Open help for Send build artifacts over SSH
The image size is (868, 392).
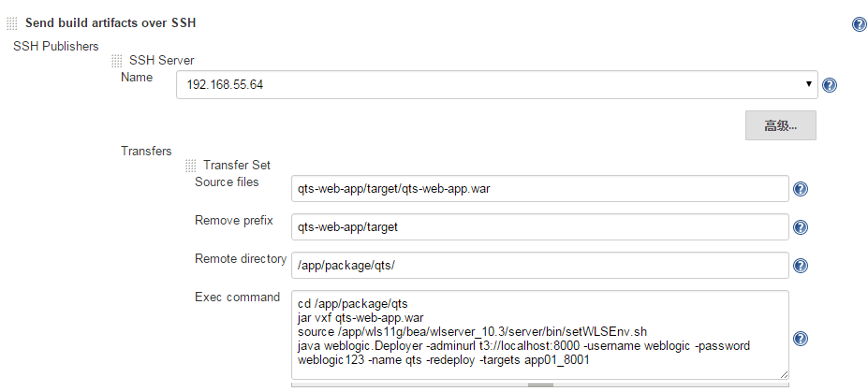(x=859, y=24)
